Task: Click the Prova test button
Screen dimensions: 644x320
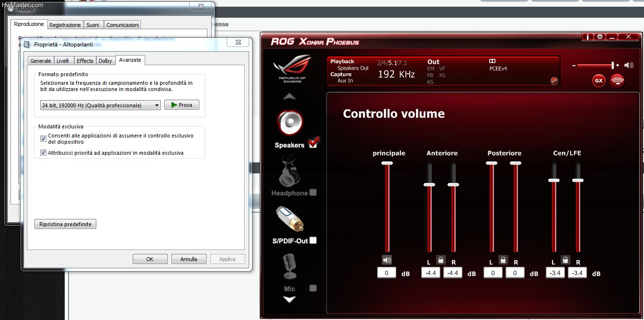Action: point(182,105)
